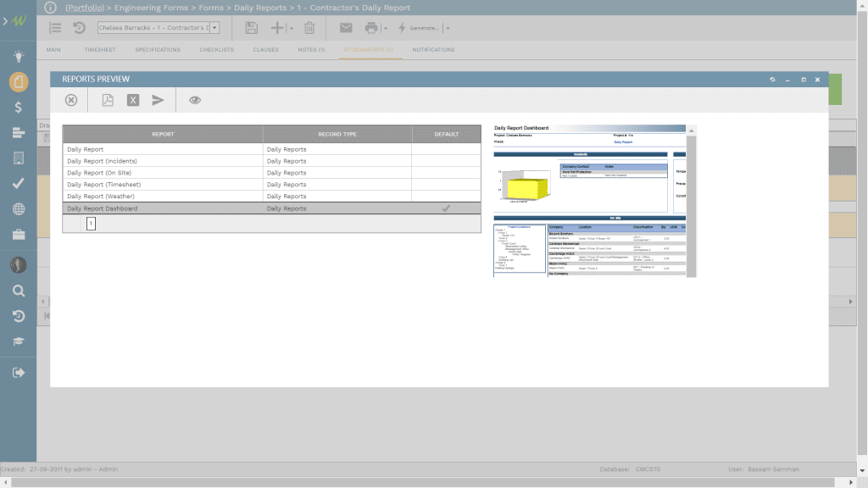
Task: Open the history clock sidebar icon
Action: pos(19,316)
